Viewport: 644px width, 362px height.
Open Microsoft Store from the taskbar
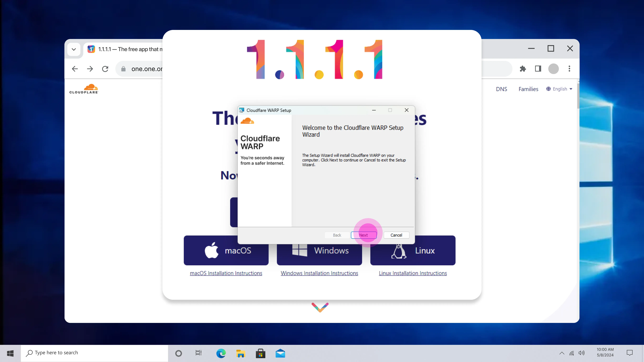pos(260,353)
